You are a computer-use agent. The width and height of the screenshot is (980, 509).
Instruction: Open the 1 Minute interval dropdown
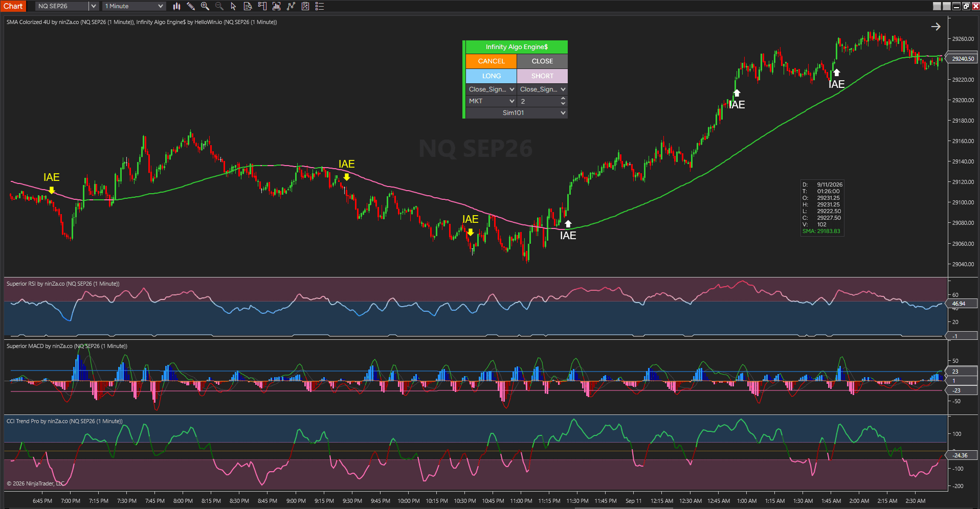(134, 6)
